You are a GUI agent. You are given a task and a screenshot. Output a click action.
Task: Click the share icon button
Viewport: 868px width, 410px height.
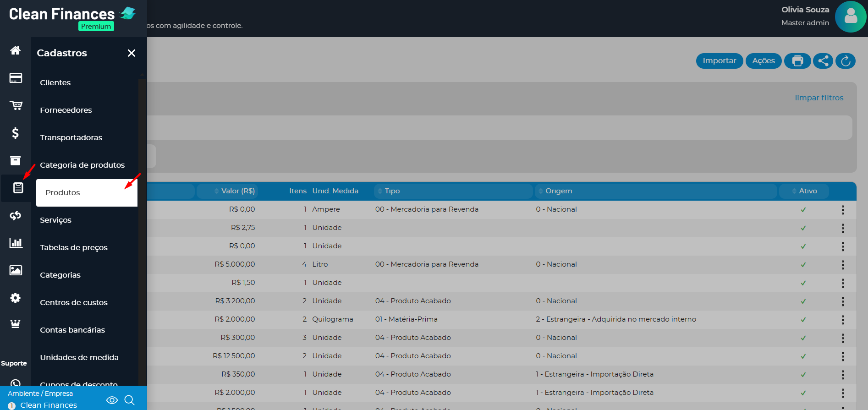pos(823,61)
